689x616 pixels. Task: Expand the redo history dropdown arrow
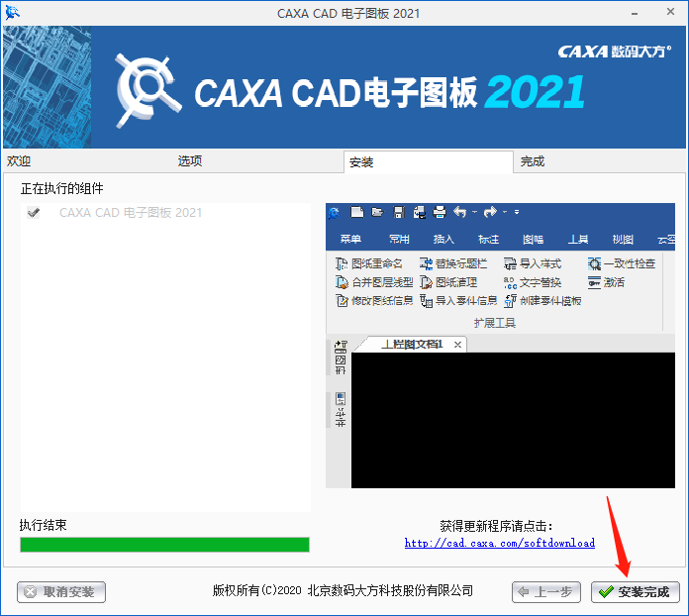[505, 212]
